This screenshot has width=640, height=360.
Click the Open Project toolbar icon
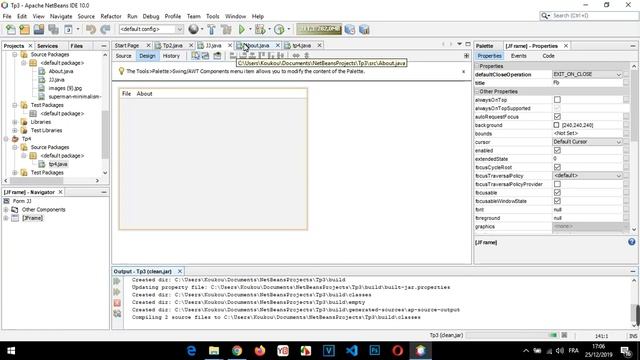(39, 29)
